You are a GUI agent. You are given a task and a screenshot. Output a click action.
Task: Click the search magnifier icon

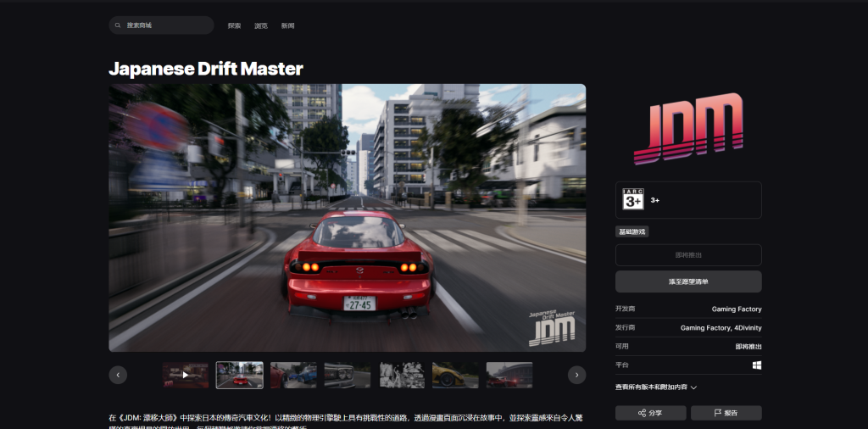coord(117,25)
